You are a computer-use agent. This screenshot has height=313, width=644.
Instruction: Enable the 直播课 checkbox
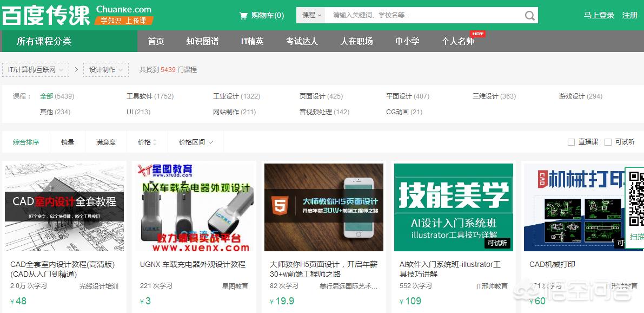pos(572,141)
